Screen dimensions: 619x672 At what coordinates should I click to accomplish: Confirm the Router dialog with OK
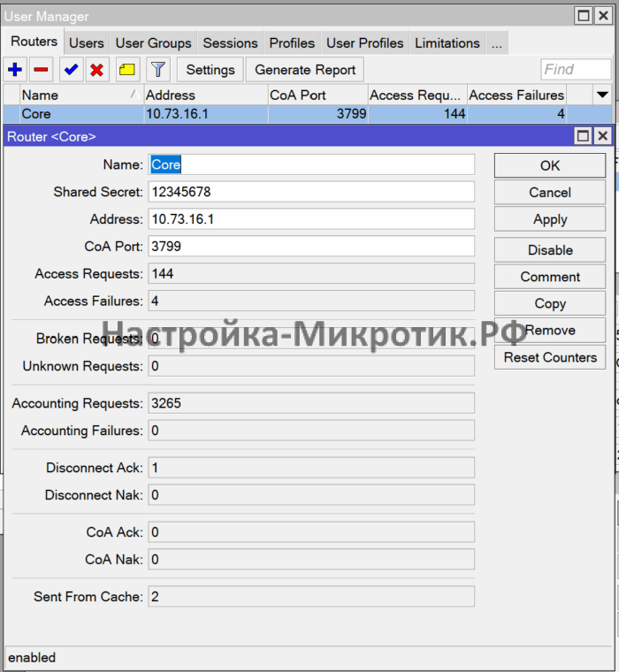click(550, 165)
